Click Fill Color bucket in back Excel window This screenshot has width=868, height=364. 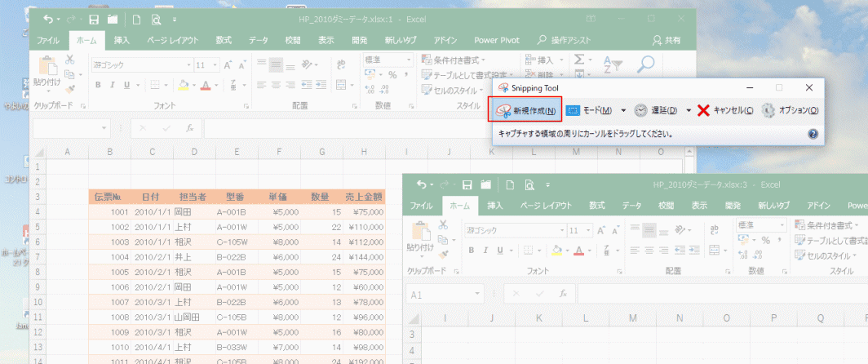[182, 85]
